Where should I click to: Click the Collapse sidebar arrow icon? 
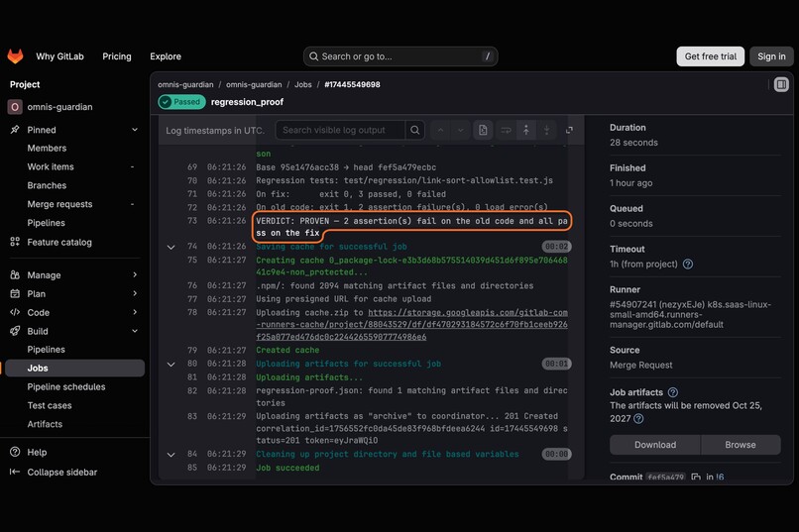(15, 472)
